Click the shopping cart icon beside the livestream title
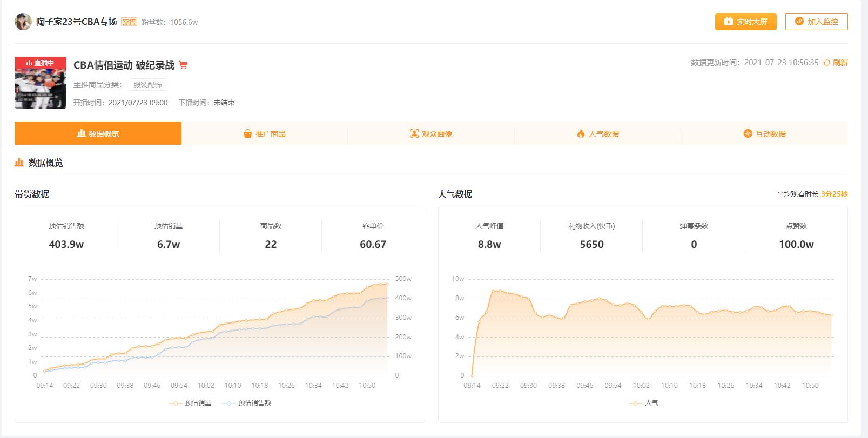868x438 pixels. click(183, 65)
